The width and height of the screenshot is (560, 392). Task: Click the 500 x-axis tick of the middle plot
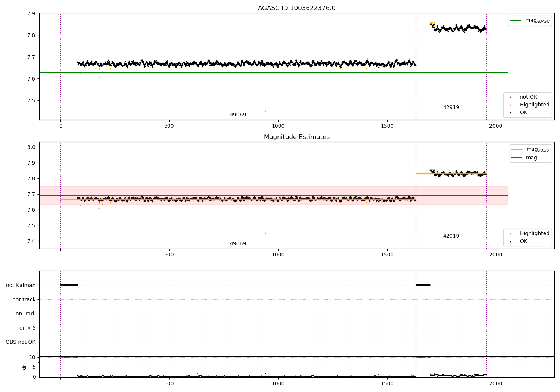(169, 255)
